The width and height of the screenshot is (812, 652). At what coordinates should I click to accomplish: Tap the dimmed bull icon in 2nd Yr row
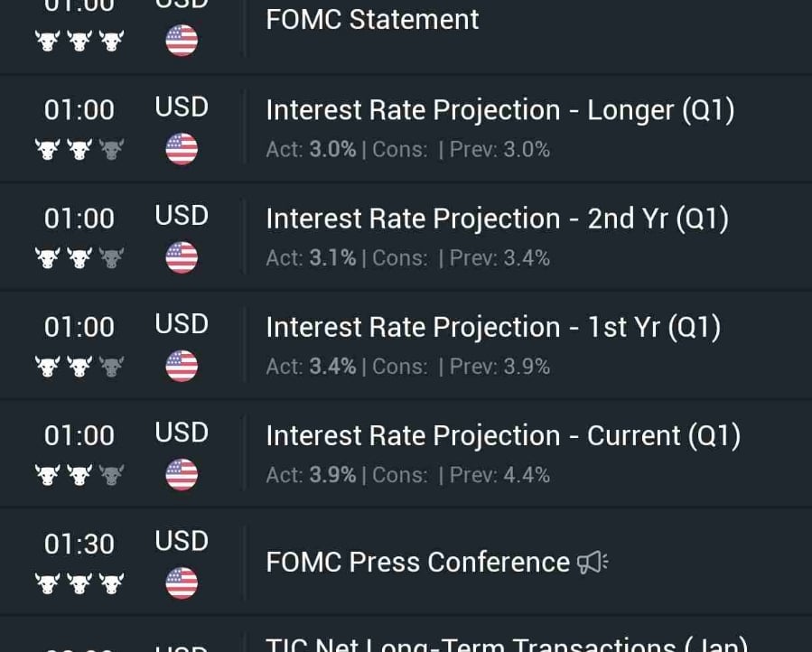(111, 258)
